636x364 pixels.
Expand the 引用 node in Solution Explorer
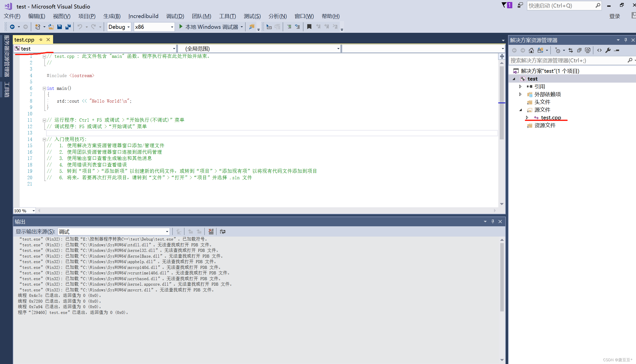click(521, 86)
